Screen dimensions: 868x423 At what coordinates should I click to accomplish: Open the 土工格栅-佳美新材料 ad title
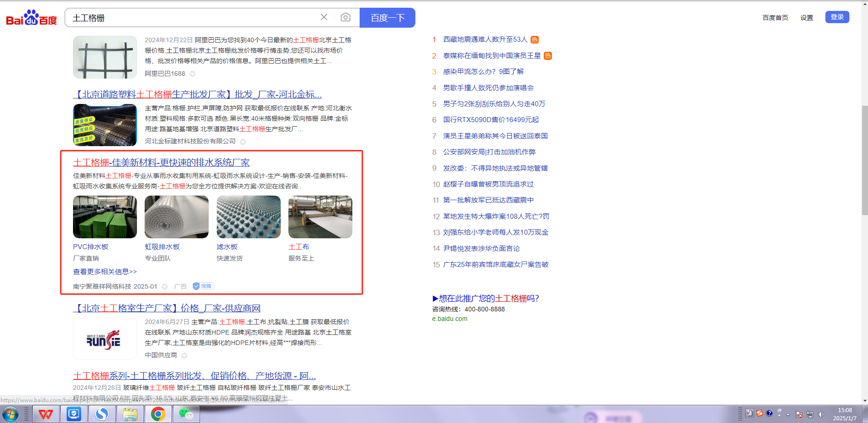click(161, 162)
